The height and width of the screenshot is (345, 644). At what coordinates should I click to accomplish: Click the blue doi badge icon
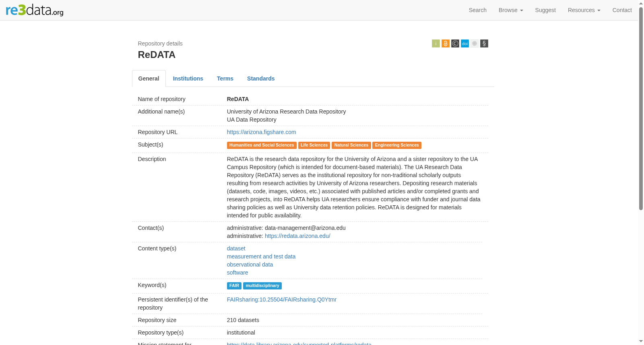464,43
